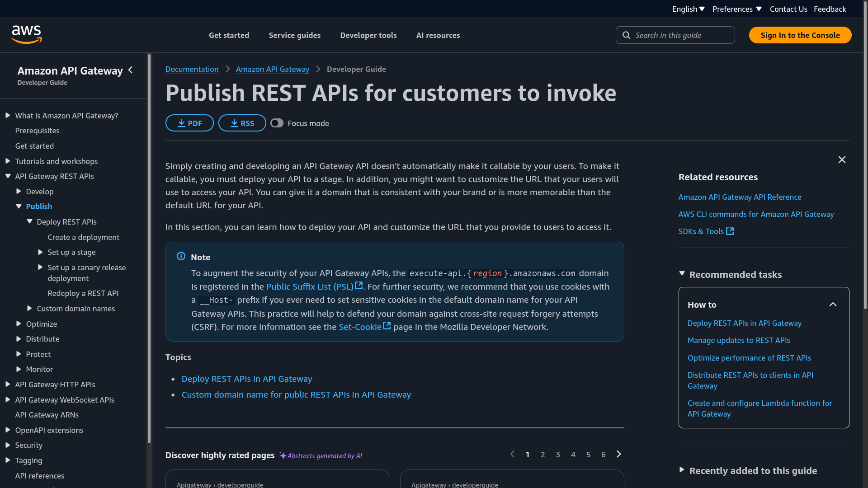Collapse the Recommended tasks section
Screen dimensions: 868x488
[x=682, y=274]
